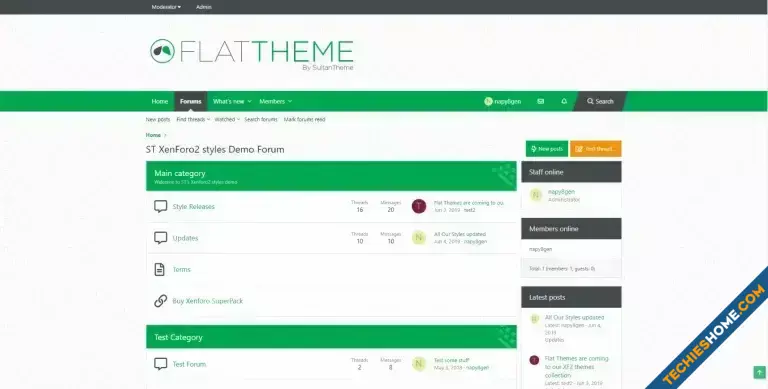This screenshot has height=389, width=768.
Task: Select the Forums navigation tab
Action: (191, 101)
